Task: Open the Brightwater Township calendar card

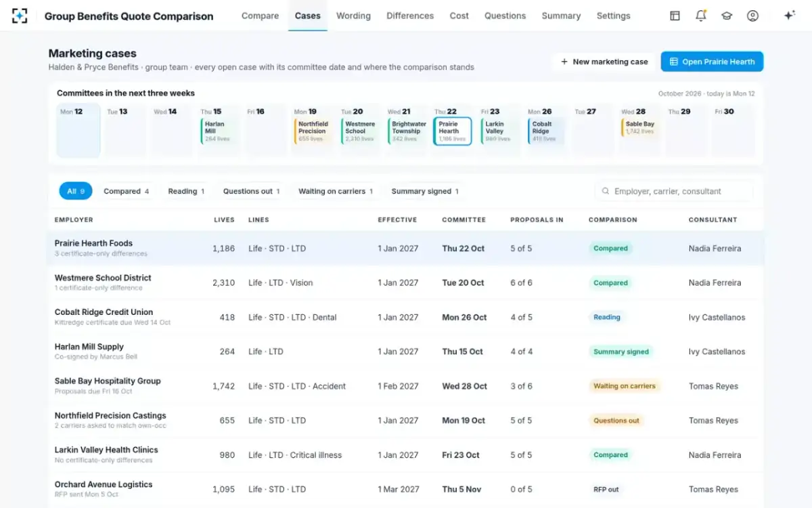Action: (407, 131)
